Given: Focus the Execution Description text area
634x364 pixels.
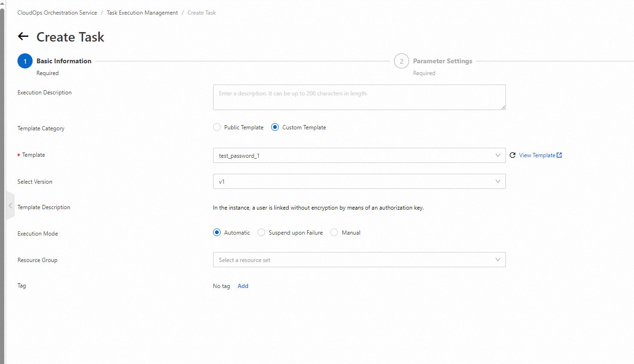Looking at the screenshot, I should [x=360, y=97].
